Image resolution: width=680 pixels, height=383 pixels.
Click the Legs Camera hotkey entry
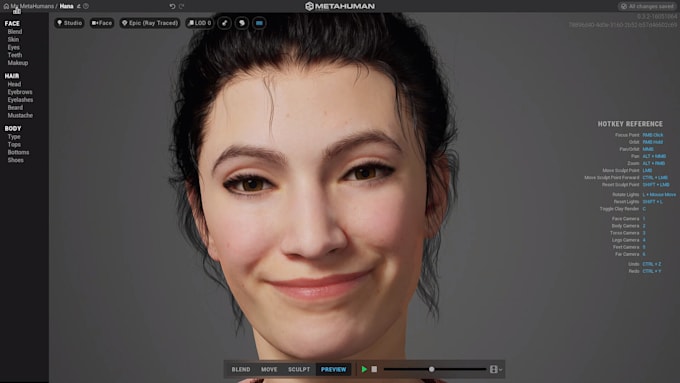(x=629, y=240)
